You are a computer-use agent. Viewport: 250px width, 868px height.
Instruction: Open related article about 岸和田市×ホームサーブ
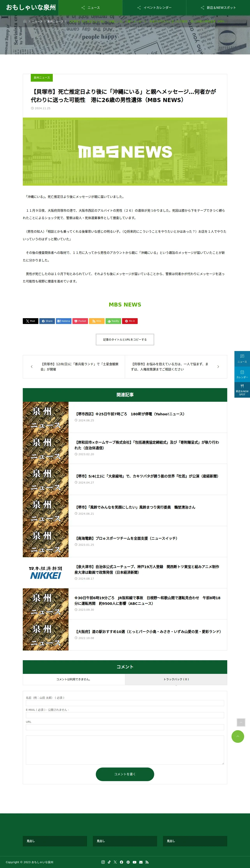point(147,445)
